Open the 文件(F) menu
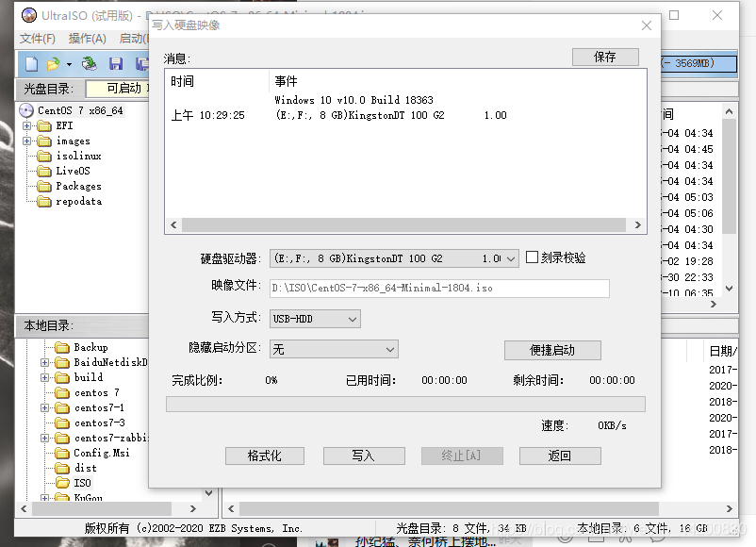 [x=38, y=39]
